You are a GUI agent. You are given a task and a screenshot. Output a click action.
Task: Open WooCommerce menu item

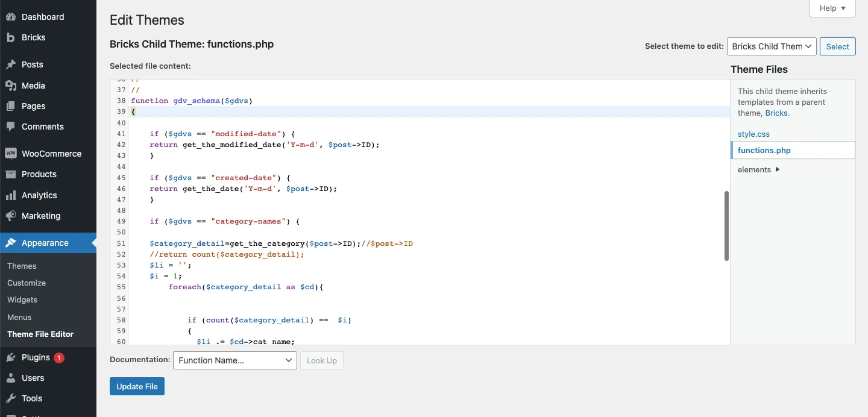(x=48, y=154)
